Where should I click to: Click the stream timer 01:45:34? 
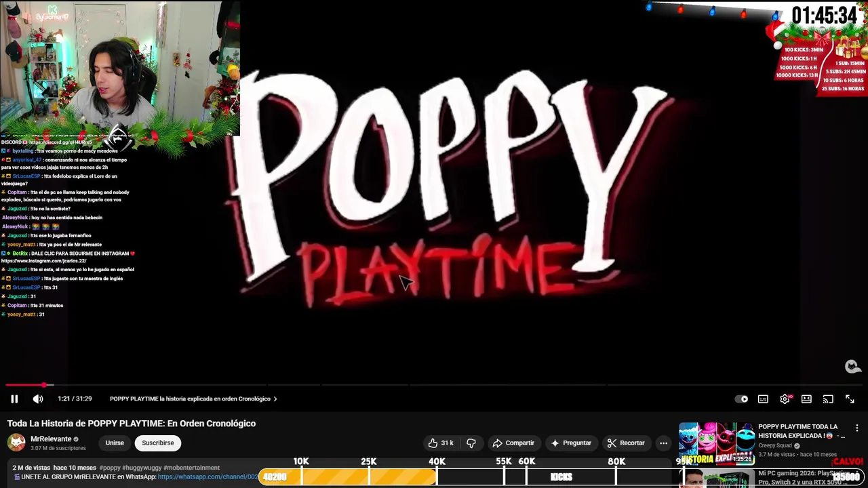[825, 15]
